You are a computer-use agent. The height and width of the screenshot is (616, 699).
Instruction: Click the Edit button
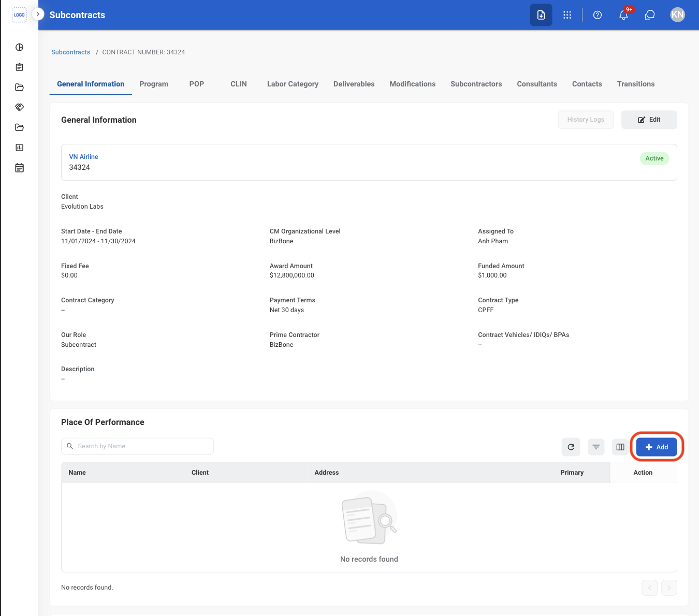tap(649, 120)
